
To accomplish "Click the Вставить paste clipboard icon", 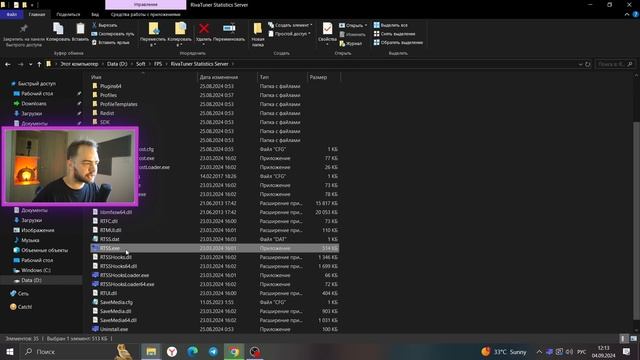I will point(80,28).
